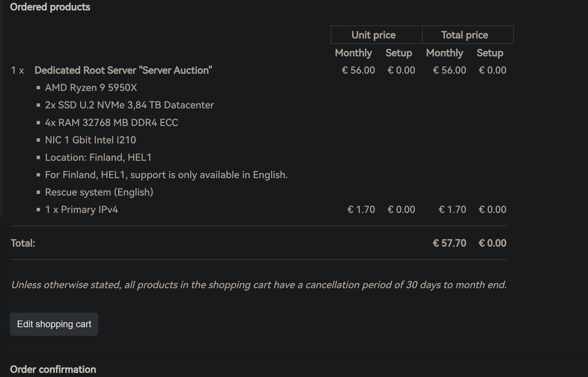Click the € 1.70 IPv4 unit monthly price

coord(361,210)
